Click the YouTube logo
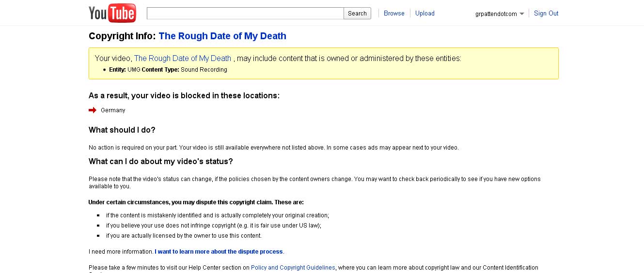 [112, 13]
